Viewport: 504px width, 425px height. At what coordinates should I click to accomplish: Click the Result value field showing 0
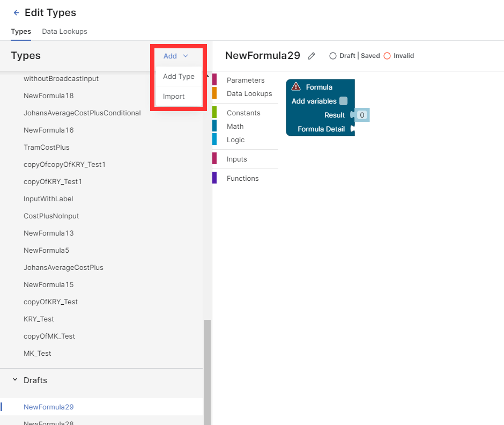point(362,115)
